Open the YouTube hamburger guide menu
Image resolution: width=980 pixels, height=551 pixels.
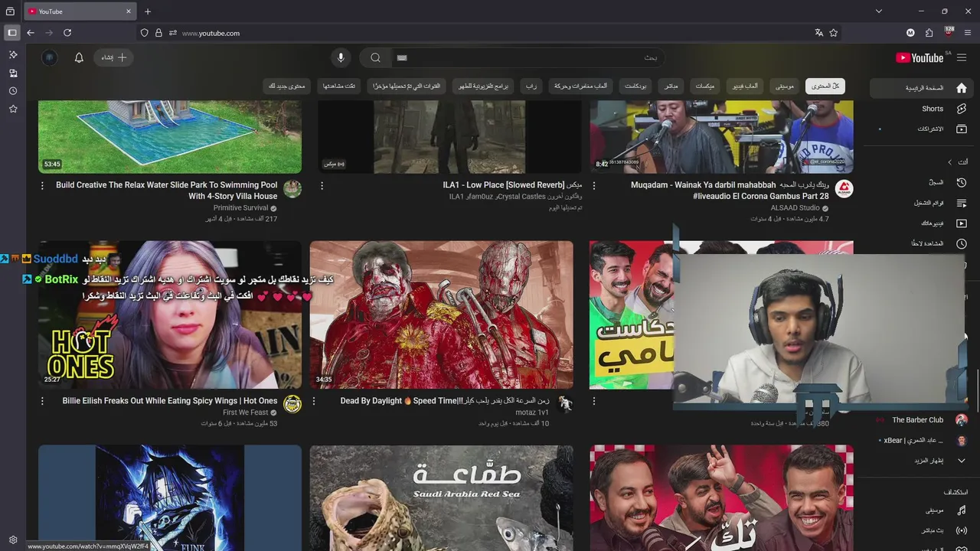pyautogui.click(x=962, y=57)
